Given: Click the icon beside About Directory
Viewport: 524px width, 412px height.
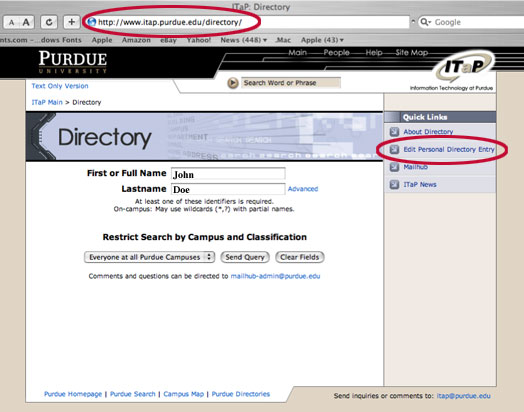Looking at the screenshot, I should [x=394, y=132].
